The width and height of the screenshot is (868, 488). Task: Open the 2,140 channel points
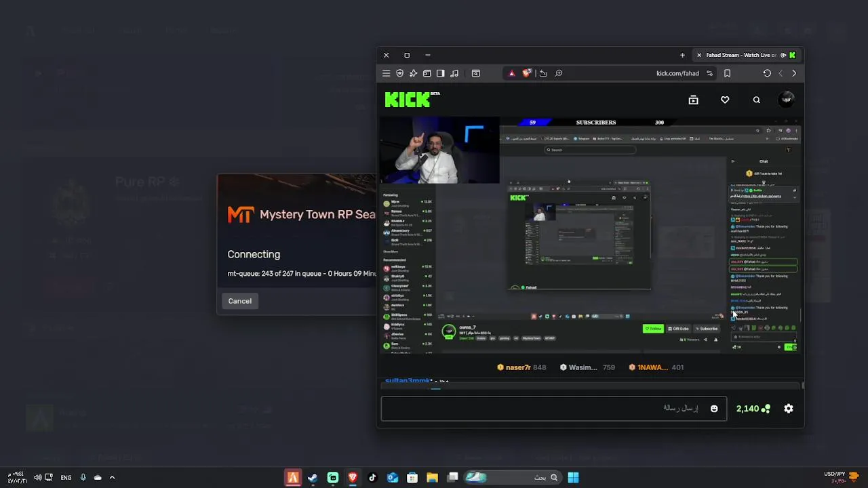pos(753,409)
